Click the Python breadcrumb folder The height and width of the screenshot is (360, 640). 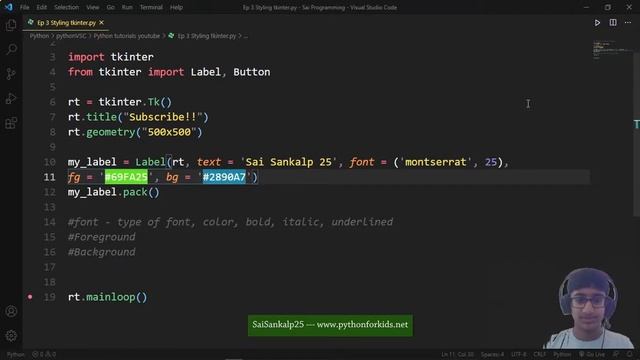tap(39, 36)
